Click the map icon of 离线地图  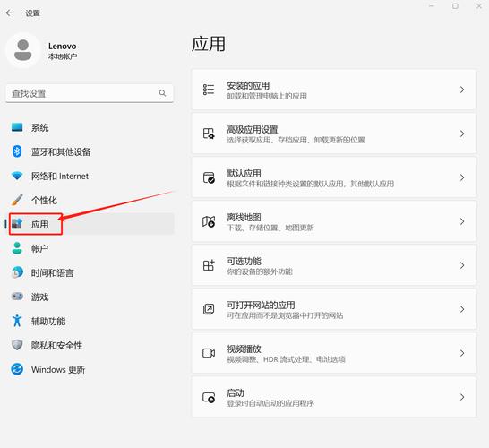click(209, 221)
